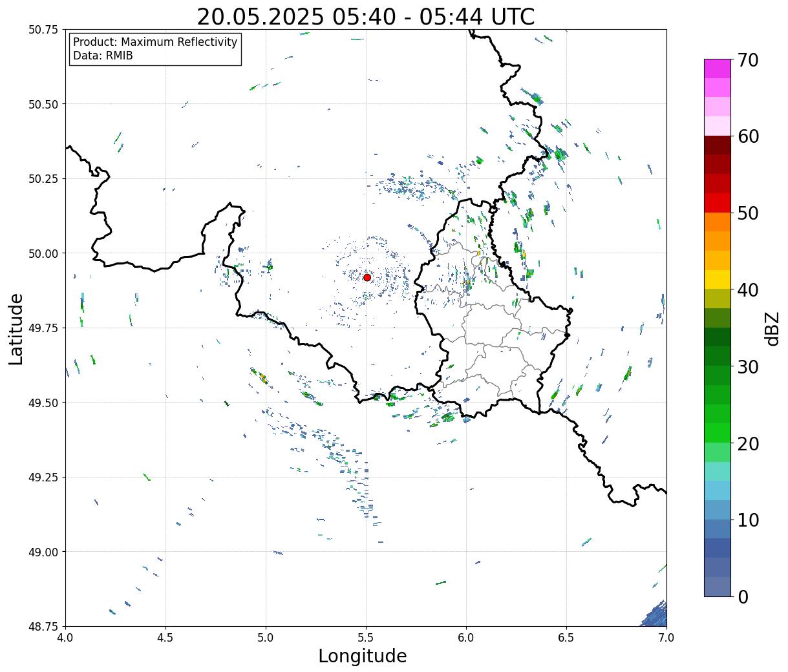Image resolution: width=788 pixels, height=672 pixels.
Task: Click the latitude tick label 49.00
Action: pyautogui.click(x=43, y=552)
